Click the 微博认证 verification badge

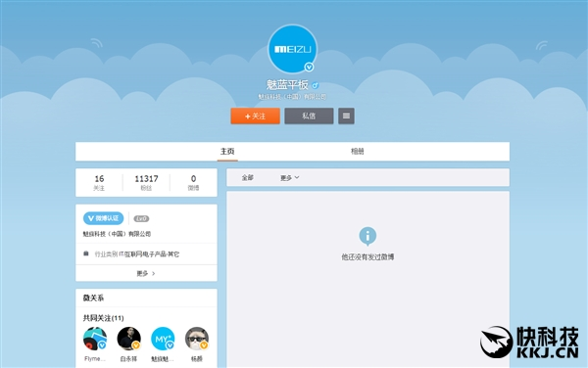(104, 218)
